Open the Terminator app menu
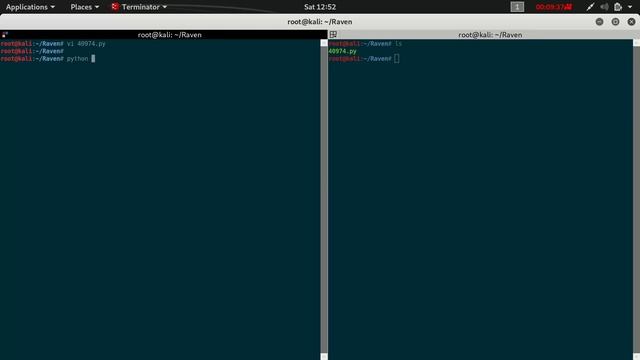640x360 pixels. (139, 7)
